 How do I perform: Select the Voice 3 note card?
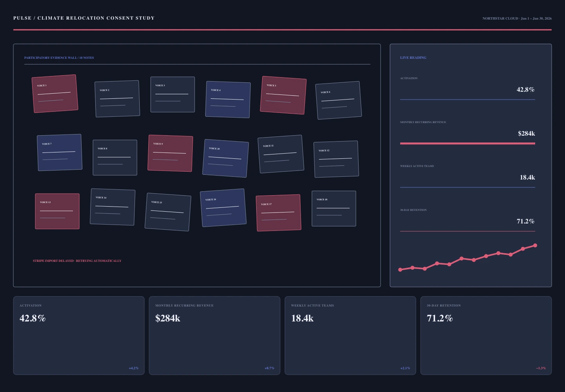[x=173, y=94]
